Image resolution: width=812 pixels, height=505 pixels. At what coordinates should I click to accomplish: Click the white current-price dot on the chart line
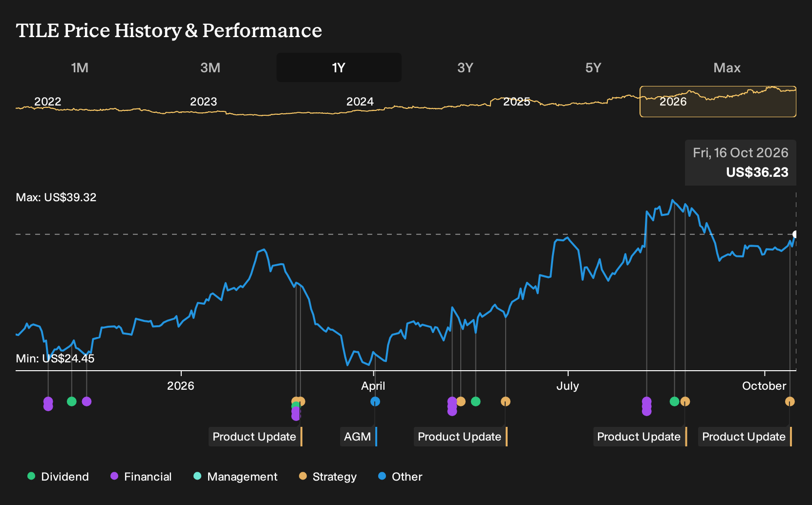(x=795, y=234)
